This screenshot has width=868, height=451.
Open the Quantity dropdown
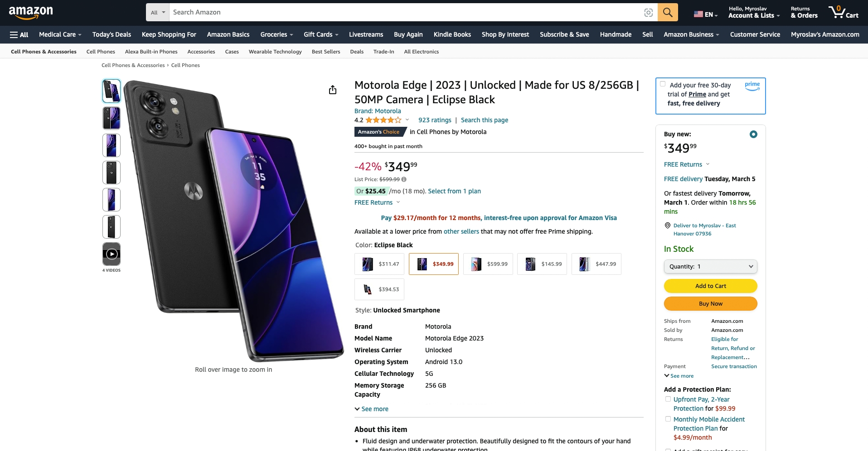coord(710,267)
